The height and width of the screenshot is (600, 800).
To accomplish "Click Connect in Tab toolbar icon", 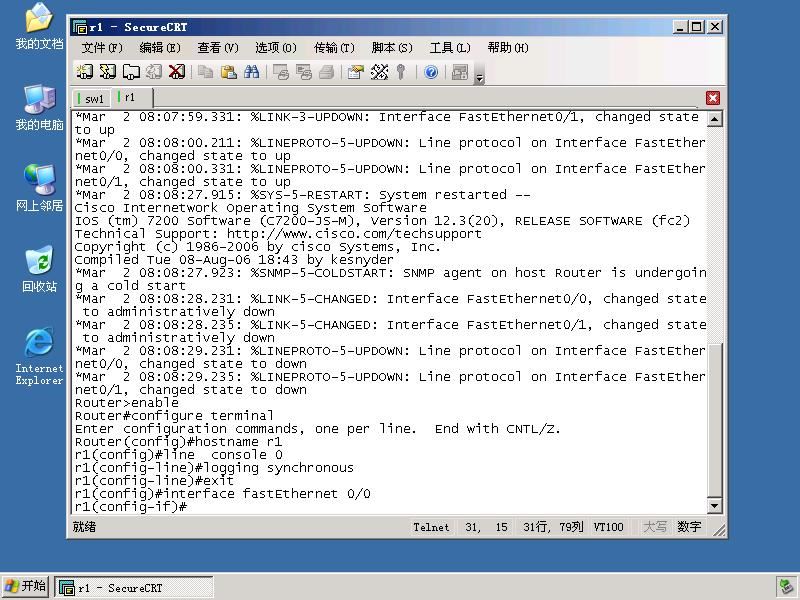I will click(x=131, y=72).
